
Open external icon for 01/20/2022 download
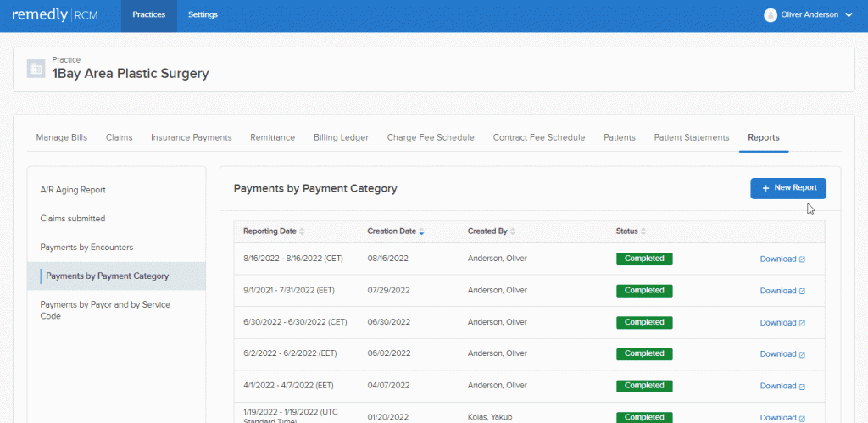click(x=802, y=418)
